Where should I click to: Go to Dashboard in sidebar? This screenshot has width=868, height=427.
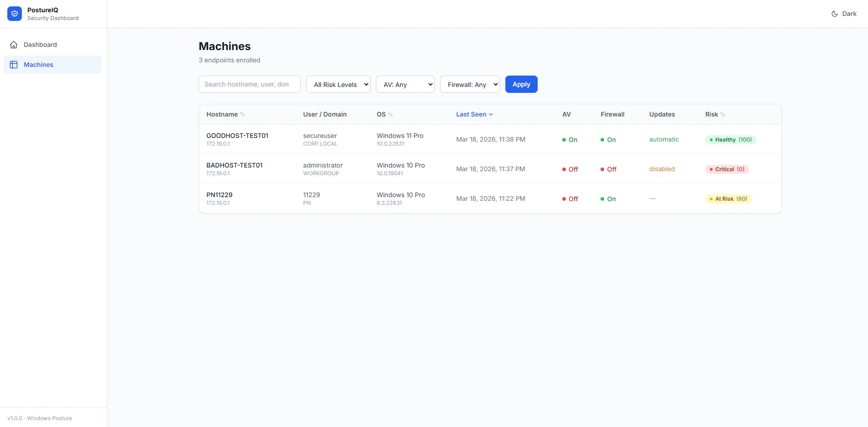click(x=52, y=45)
